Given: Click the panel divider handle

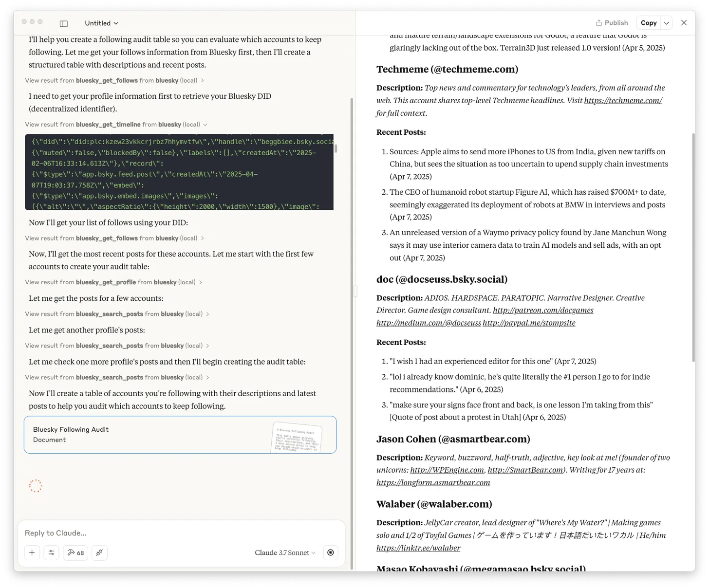Looking at the screenshot, I should 355,291.
